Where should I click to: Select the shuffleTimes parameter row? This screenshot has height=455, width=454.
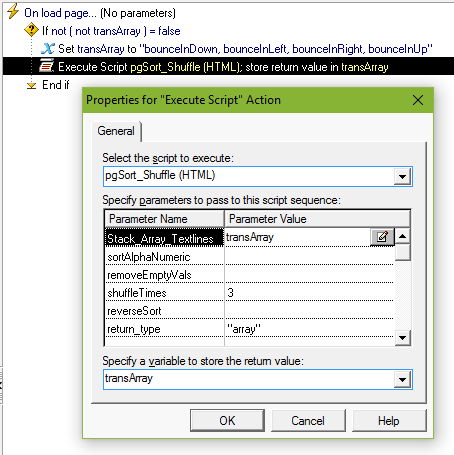pos(249,293)
